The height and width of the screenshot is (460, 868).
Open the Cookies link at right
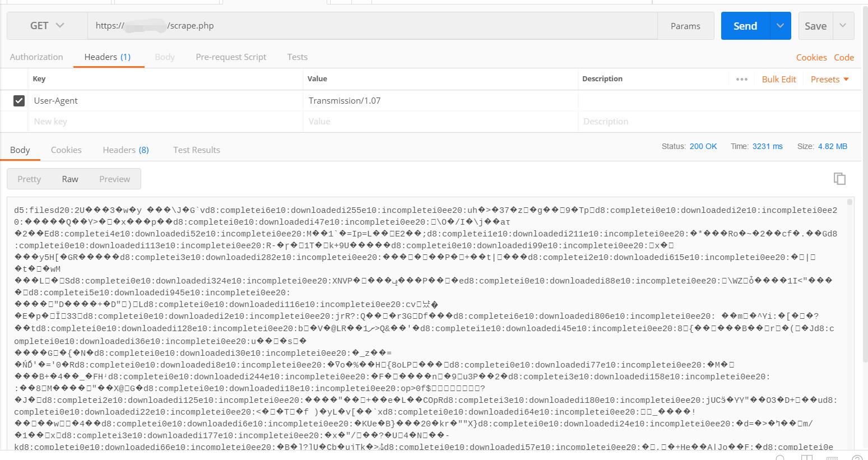[x=811, y=57]
